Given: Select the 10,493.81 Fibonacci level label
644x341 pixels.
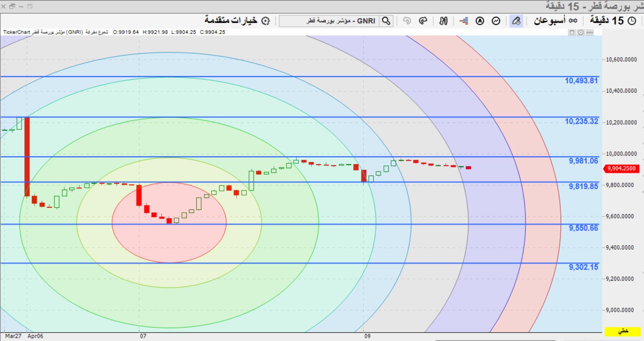Looking at the screenshot, I should (x=582, y=81).
